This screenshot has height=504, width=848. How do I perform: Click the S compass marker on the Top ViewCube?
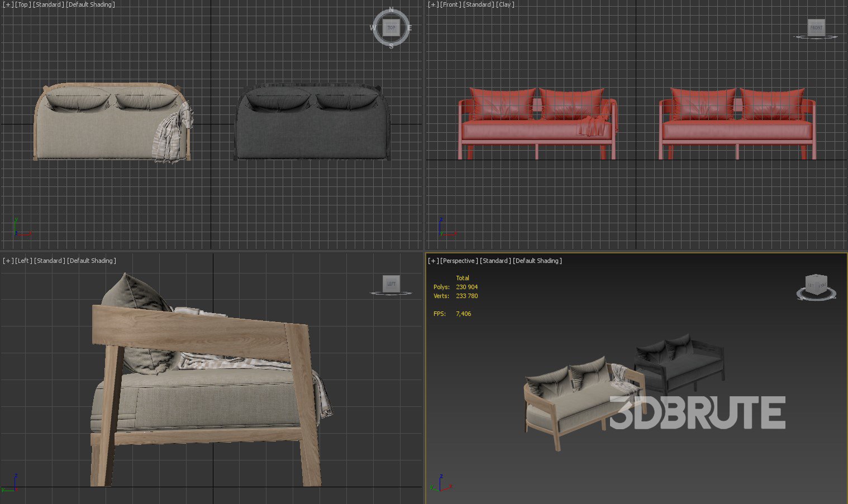(391, 46)
